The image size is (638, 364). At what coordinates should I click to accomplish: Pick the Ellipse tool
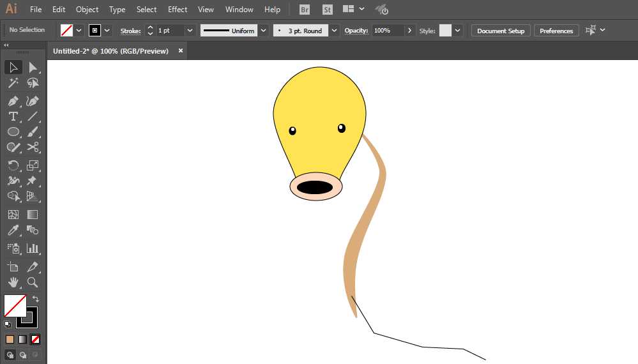[13, 132]
